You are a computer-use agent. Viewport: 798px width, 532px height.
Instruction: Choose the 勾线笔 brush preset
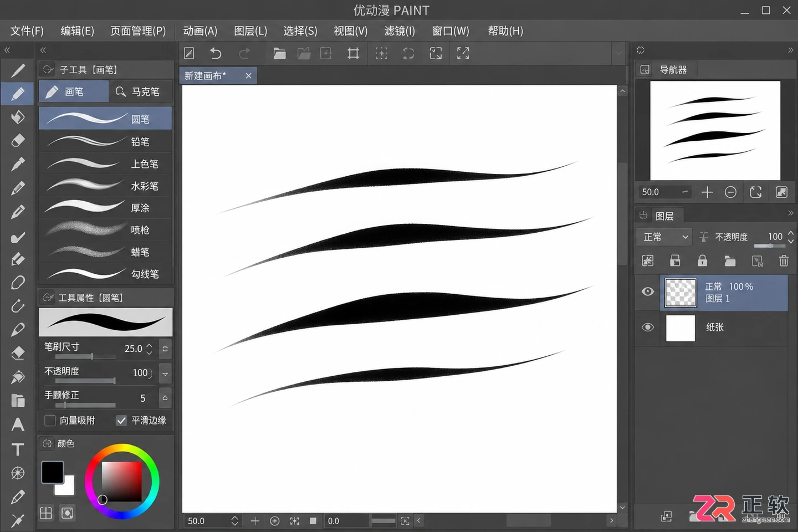tap(105, 274)
